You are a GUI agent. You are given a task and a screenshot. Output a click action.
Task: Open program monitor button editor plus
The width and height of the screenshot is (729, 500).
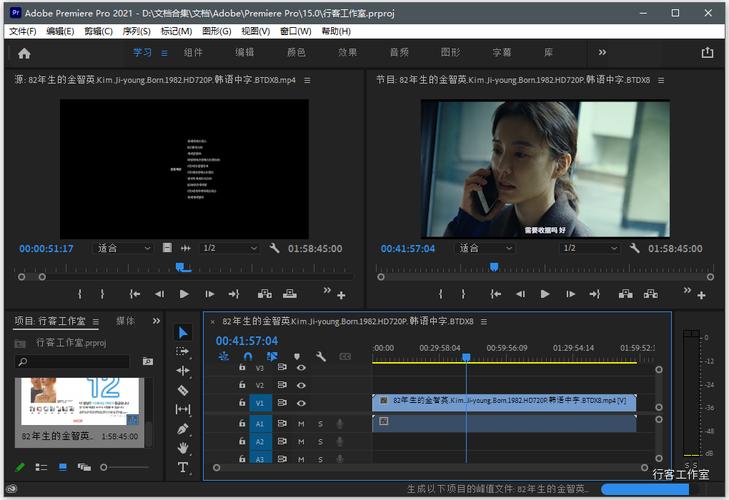click(x=702, y=295)
